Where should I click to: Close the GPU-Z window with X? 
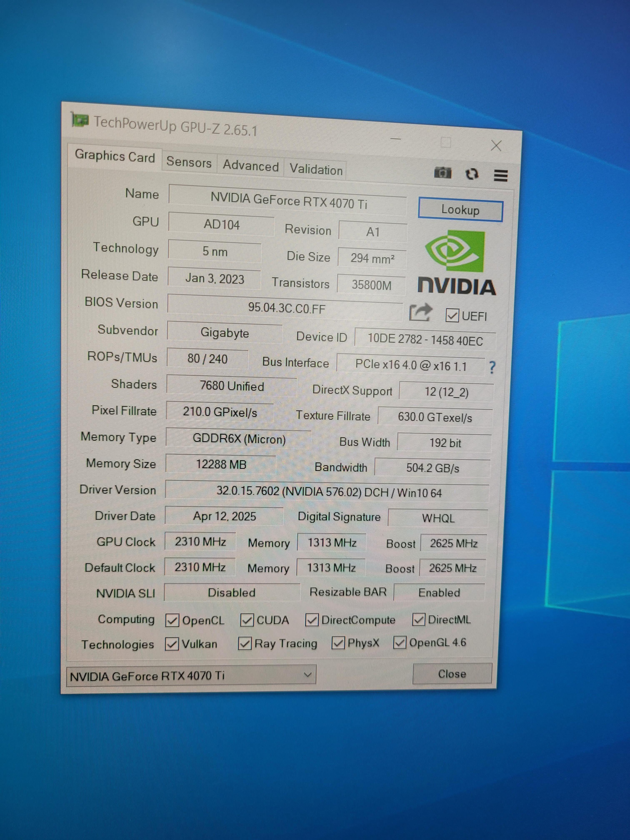click(496, 145)
